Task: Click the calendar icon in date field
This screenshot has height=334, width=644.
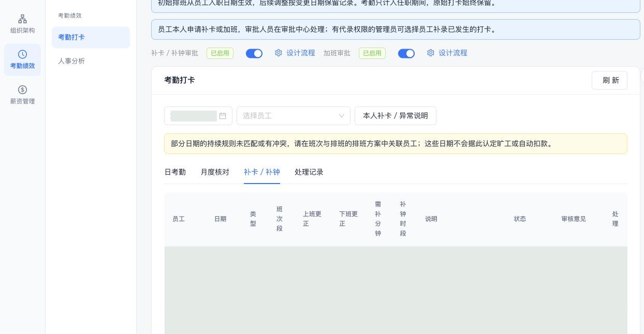Action: pyautogui.click(x=223, y=116)
